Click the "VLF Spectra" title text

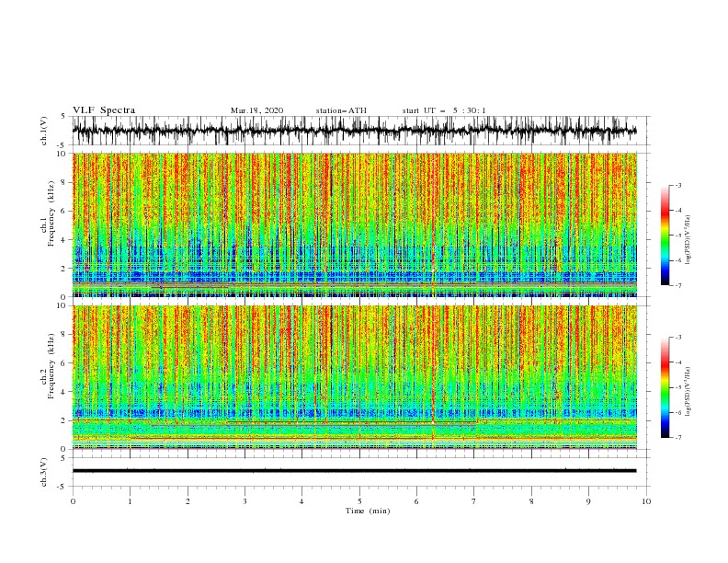coord(104,110)
